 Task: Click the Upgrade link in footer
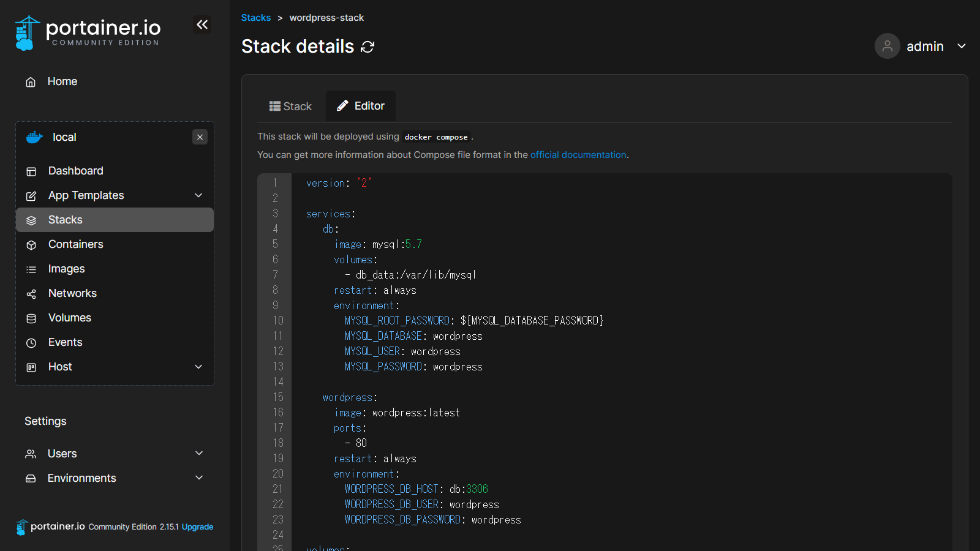[x=197, y=527]
